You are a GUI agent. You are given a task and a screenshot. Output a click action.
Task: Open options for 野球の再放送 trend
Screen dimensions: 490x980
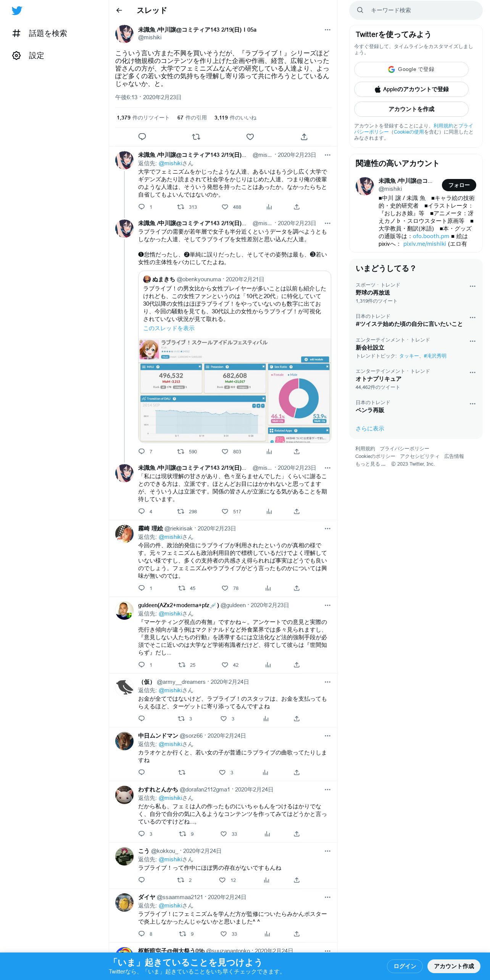tap(472, 286)
